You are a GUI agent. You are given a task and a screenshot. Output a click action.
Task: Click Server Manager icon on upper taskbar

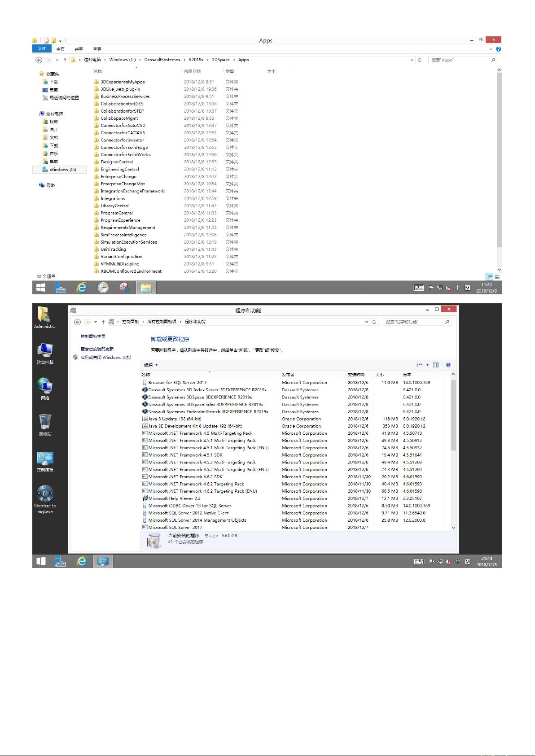click(60, 288)
